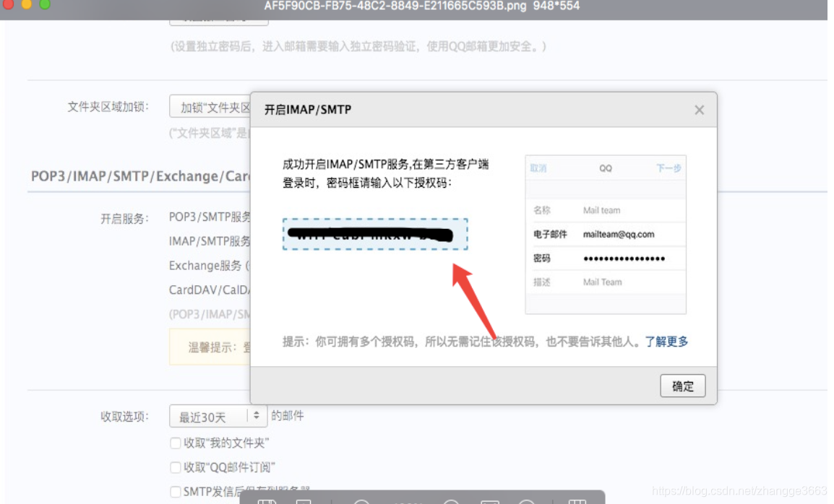834x504 pixels.
Task: Click the masked 密码 dots in sample
Action: (x=624, y=258)
